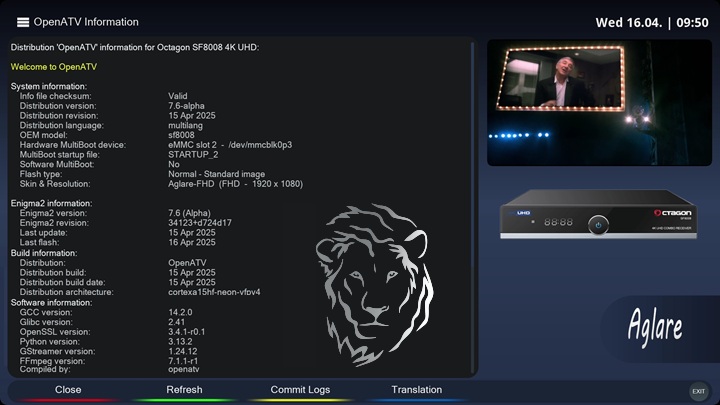
Task: Click the Aglare skin logo
Action: coord(655,327)
